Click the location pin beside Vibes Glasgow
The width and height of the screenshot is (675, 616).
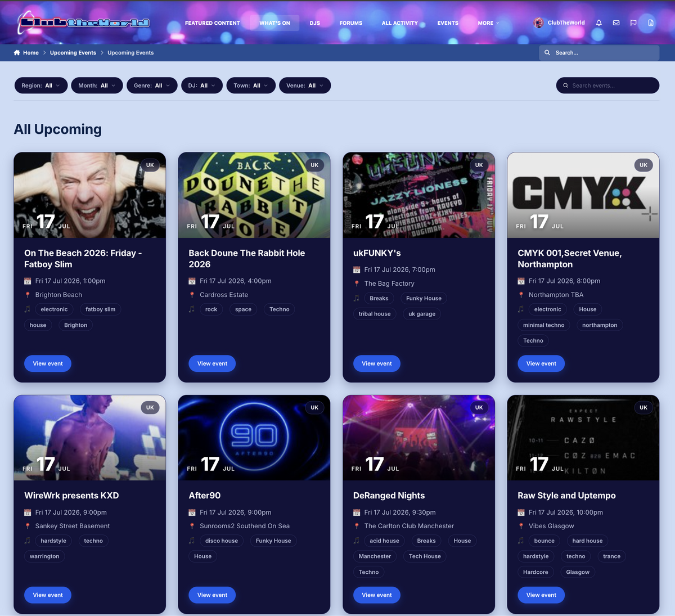[521, 526]
